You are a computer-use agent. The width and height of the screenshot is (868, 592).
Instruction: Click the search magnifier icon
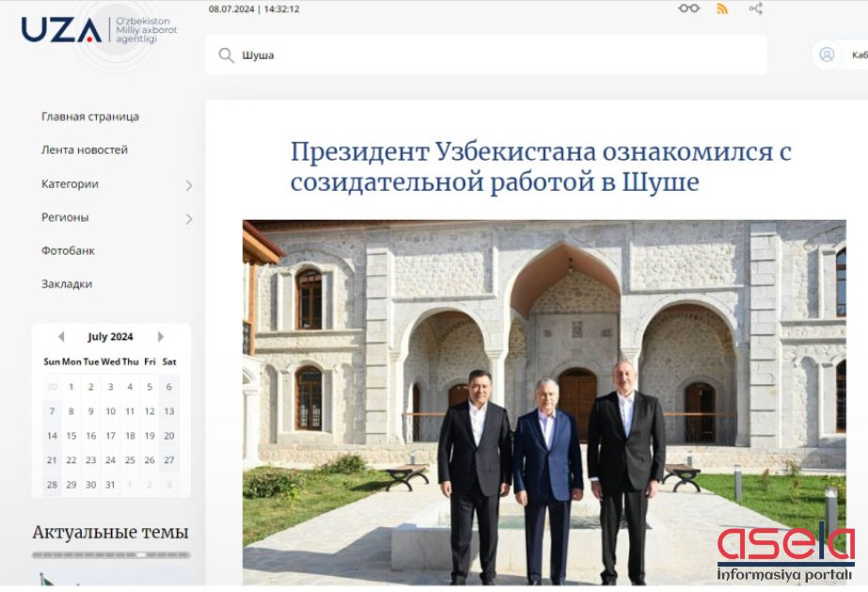pyautogui.click(x=226, y=55)
